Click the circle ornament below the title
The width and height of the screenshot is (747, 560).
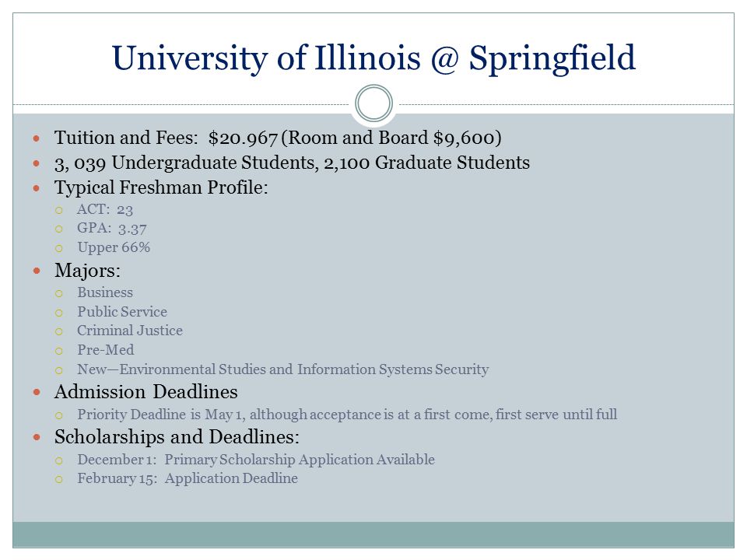374,103
